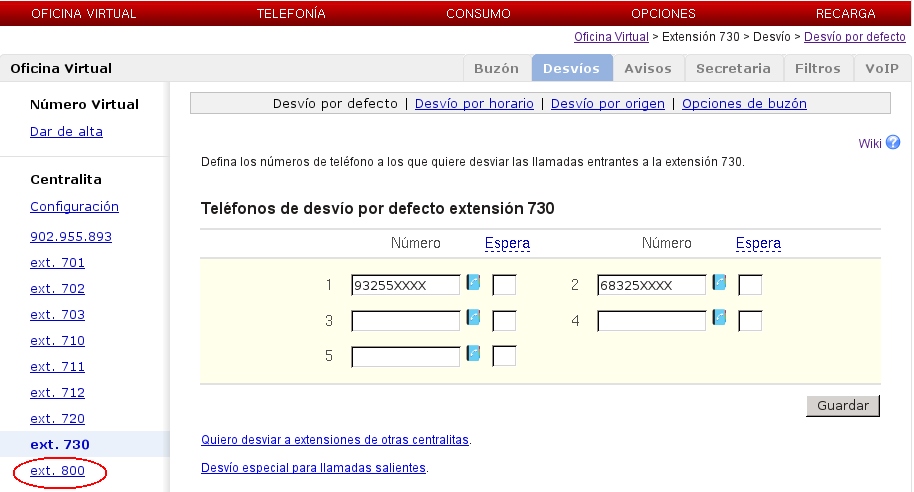Open the TELEFONÍA menu
The height and width of the screenshot is (492, 914).
291,14
